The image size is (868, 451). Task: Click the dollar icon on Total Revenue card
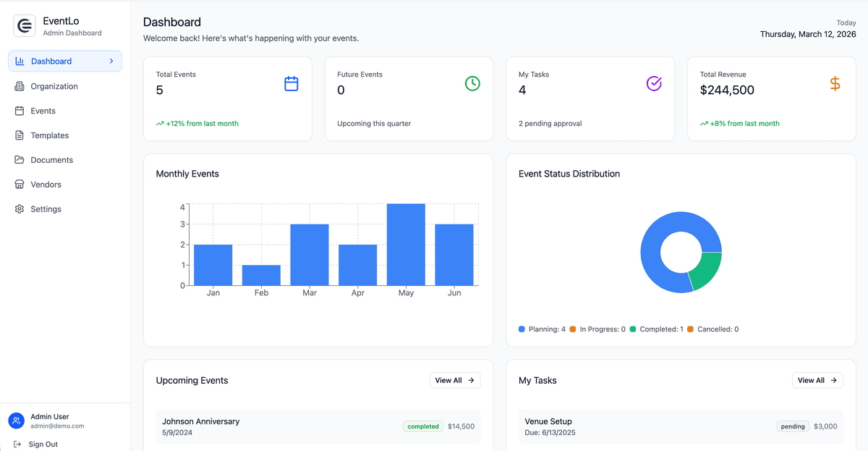tap(835, 83)
